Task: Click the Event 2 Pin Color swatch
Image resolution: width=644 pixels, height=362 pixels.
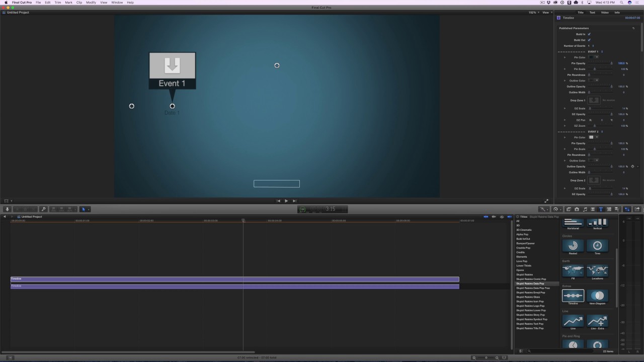Action: (591, 137)
